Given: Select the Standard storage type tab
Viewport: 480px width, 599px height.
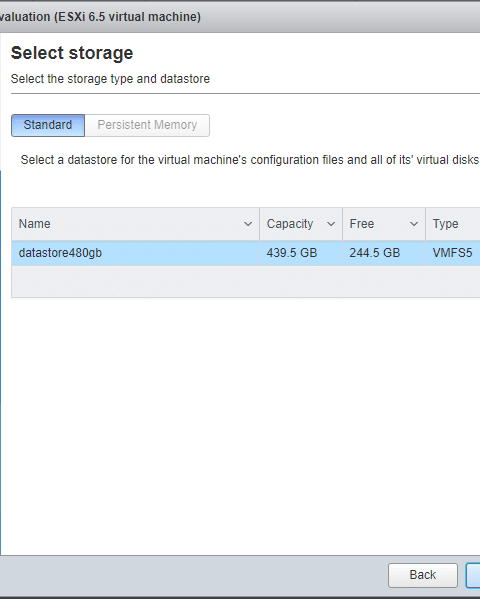Looking at the screenshot, I should [48, 125].
